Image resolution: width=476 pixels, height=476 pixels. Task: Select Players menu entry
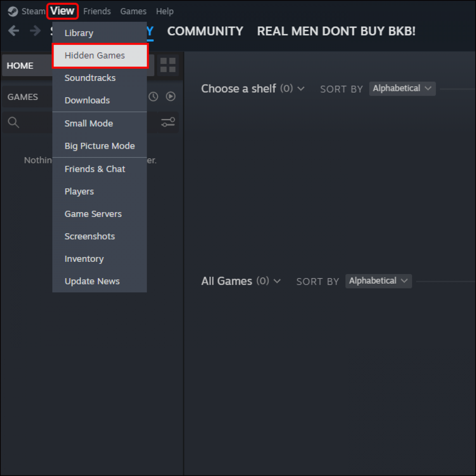100,192
